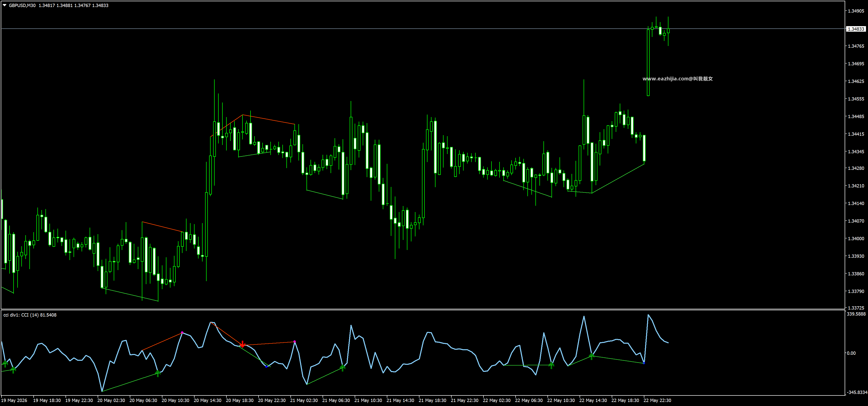This screenshot has height=406, width=868.
Task: Select the green up arrow near 22 May 14:30
Action: (591, 356)
